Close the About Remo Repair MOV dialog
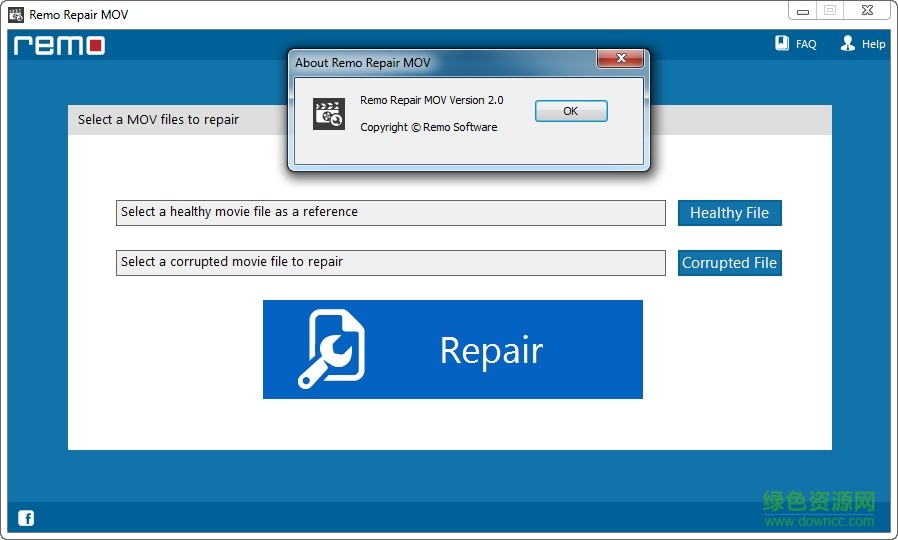This screenshot has width=898, height=540. (621, 58)
